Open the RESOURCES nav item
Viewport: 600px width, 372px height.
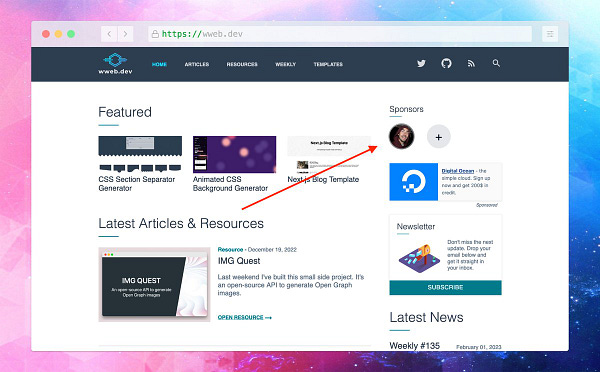(x=242, y=64)
